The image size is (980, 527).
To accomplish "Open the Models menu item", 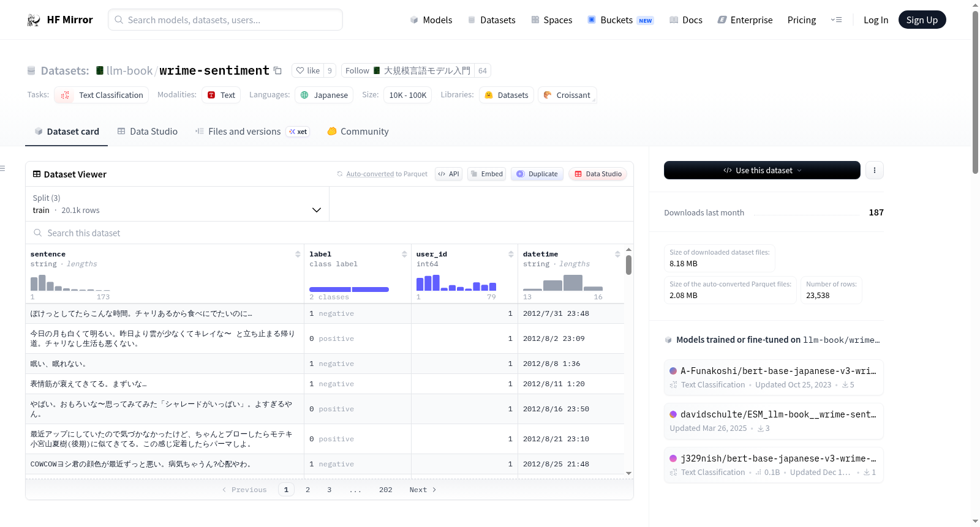I will 431,20.
